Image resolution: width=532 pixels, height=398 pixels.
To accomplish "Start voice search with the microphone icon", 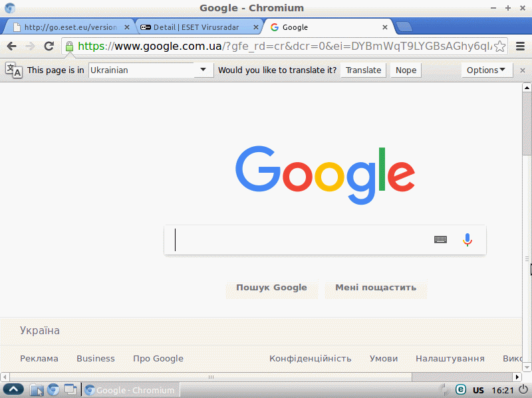I will [467, 240].
